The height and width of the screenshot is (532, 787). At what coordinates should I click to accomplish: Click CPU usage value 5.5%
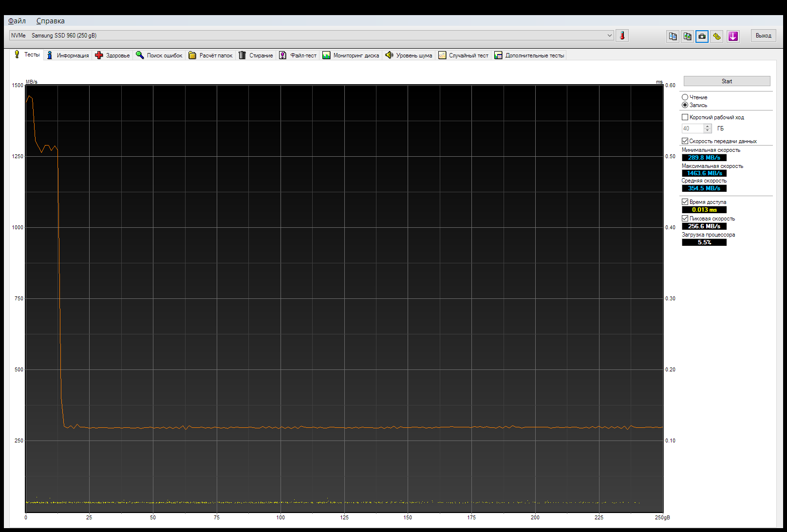tap(704, 242)
